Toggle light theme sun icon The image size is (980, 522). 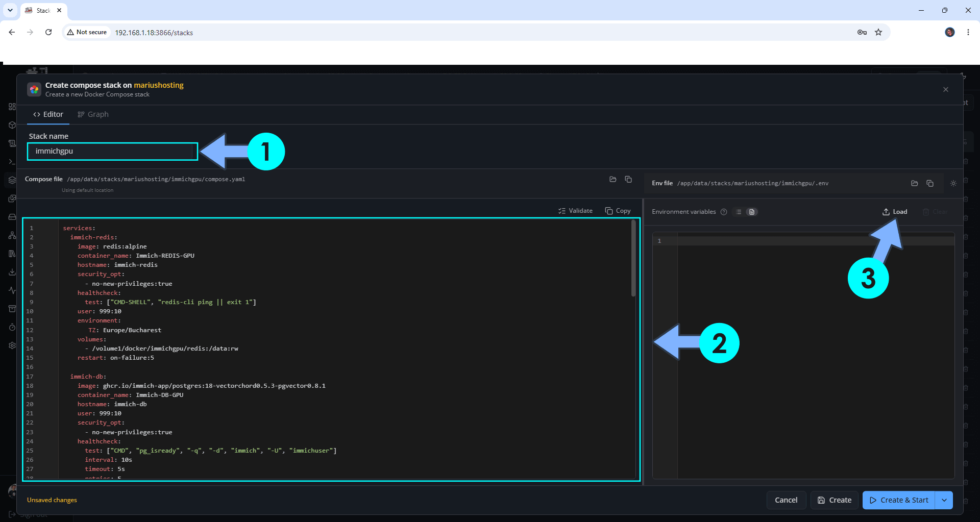tap(953, 183)
